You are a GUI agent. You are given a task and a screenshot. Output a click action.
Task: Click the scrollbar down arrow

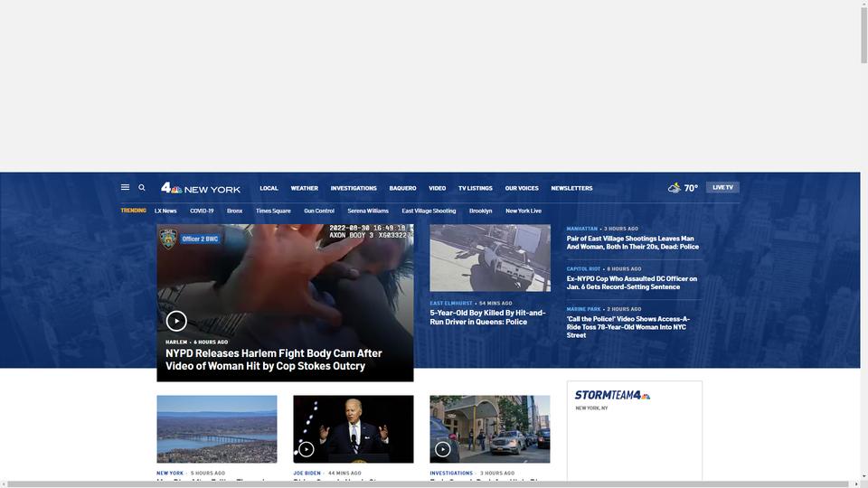(863, 477)
